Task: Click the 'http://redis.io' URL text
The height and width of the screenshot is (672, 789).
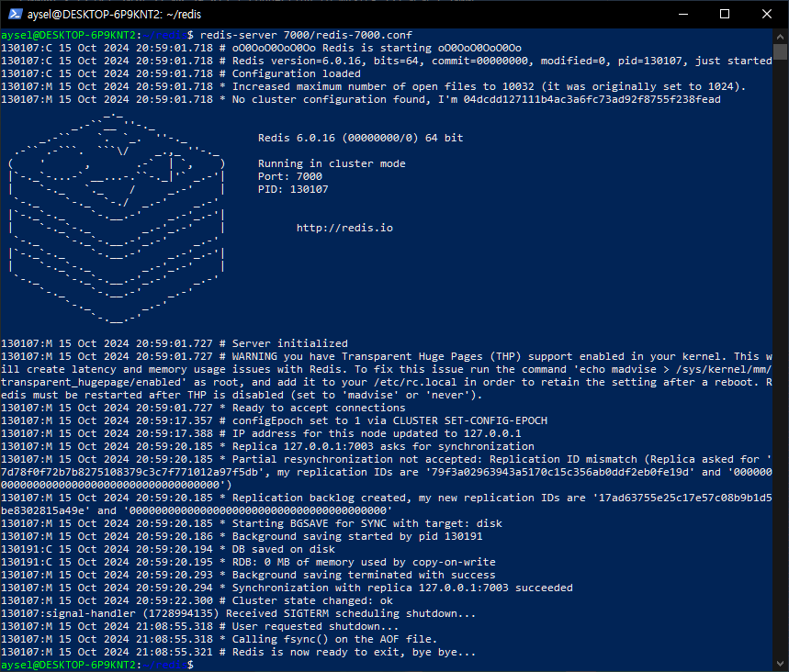Action: (x=344, y=228)
